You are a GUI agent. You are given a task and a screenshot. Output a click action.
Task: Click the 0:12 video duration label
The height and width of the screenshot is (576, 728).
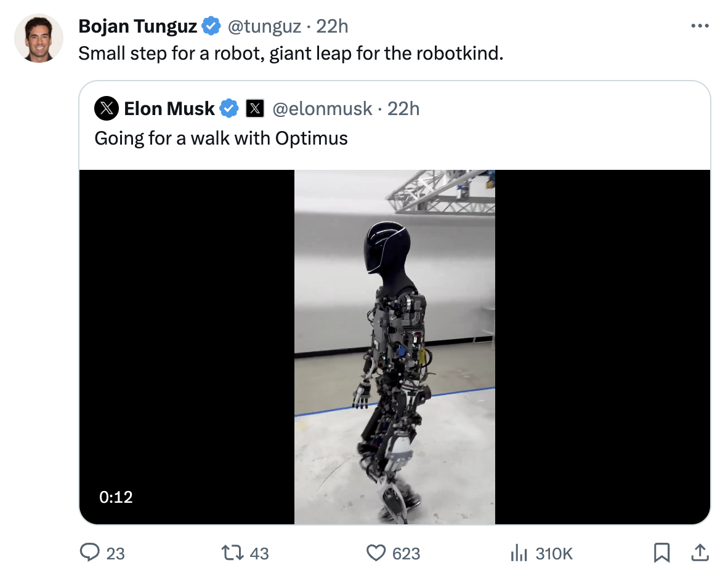116,497
